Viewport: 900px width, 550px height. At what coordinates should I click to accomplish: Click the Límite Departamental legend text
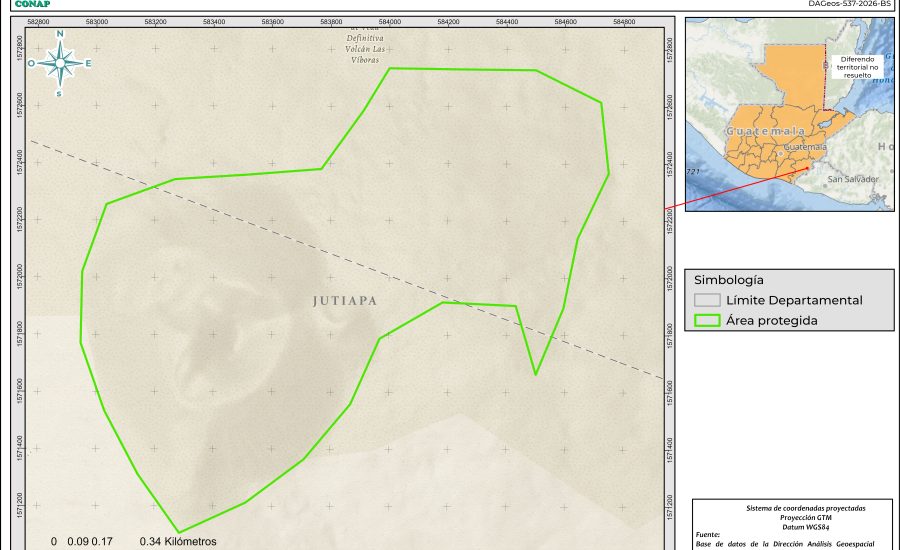(x=794, y=300)
